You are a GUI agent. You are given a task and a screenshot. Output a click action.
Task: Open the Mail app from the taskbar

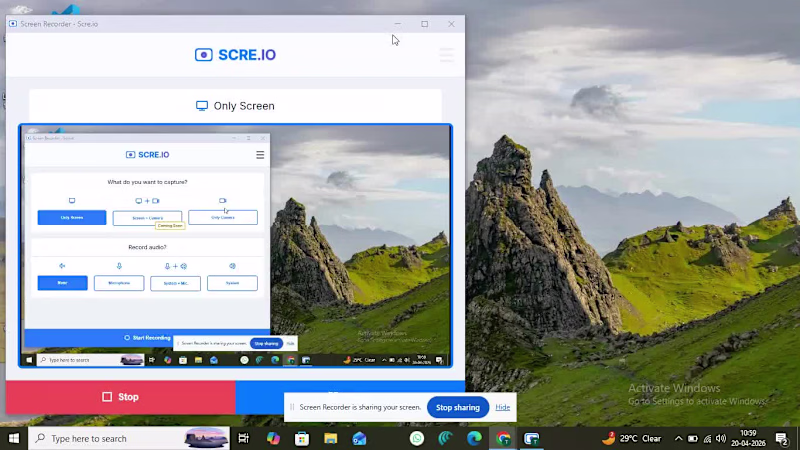pos(359,438)
